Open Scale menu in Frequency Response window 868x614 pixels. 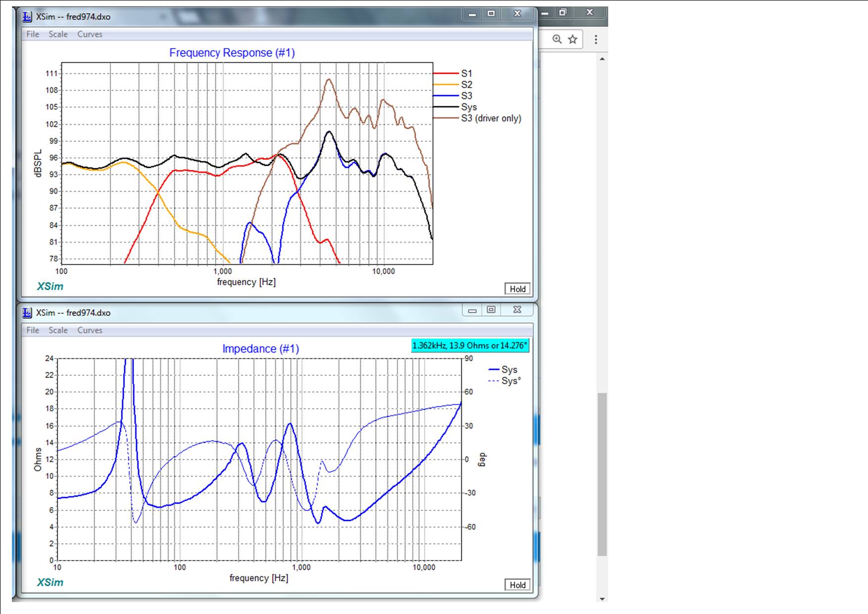click(x=58, y=34)
